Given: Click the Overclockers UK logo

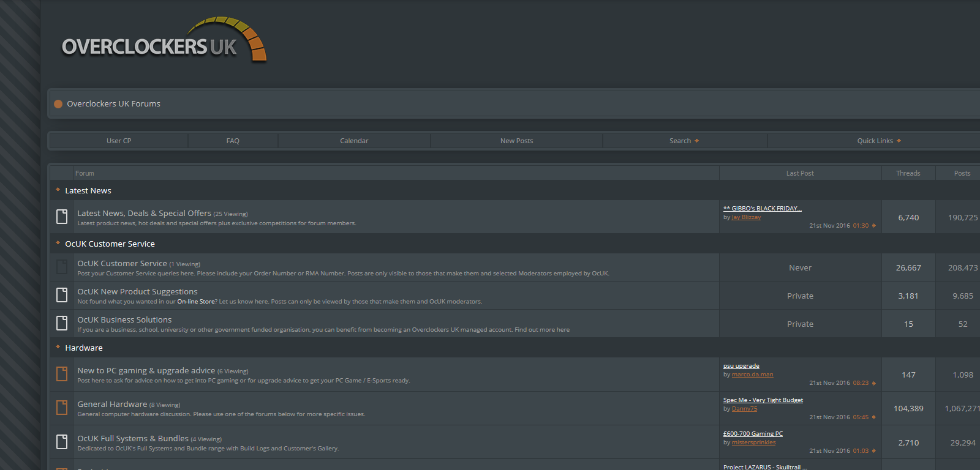Looking at the screenshot, I should coord(164,42).
